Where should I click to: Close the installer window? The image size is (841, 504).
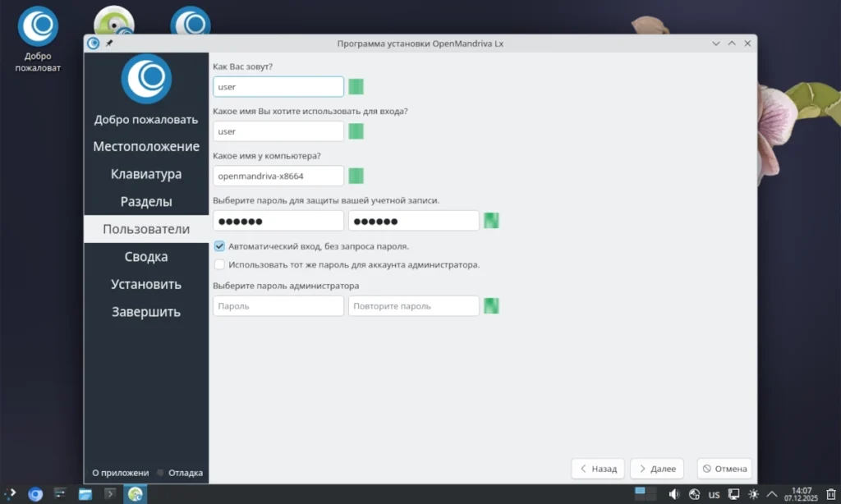point(747,44)
